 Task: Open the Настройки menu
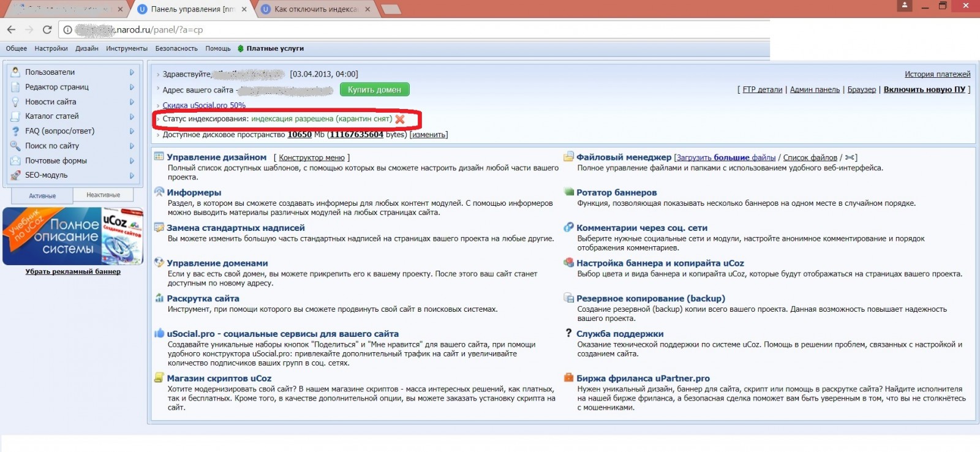pyautogui.click(x=51, y=48)
